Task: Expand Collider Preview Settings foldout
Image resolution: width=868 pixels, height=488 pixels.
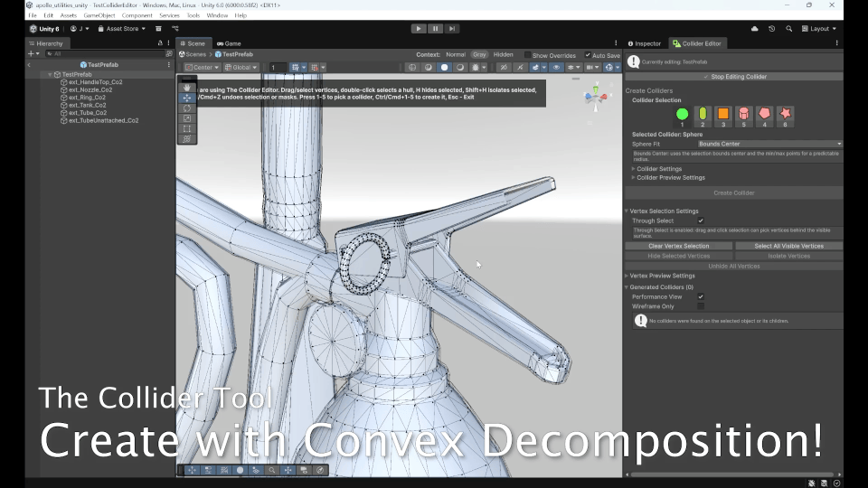Action: [633, 178]
